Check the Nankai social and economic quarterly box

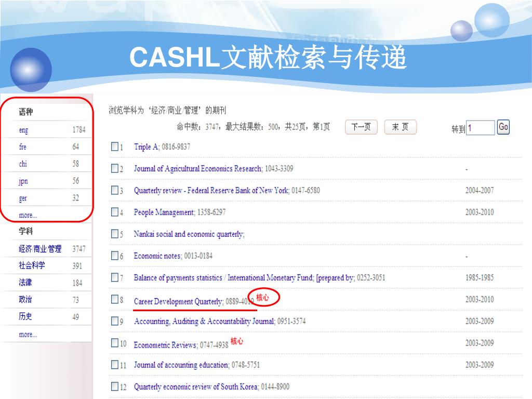pos(115,234)
